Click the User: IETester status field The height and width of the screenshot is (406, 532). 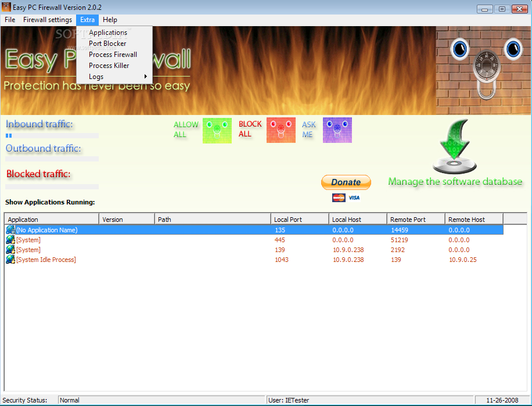tap(370, 400)
